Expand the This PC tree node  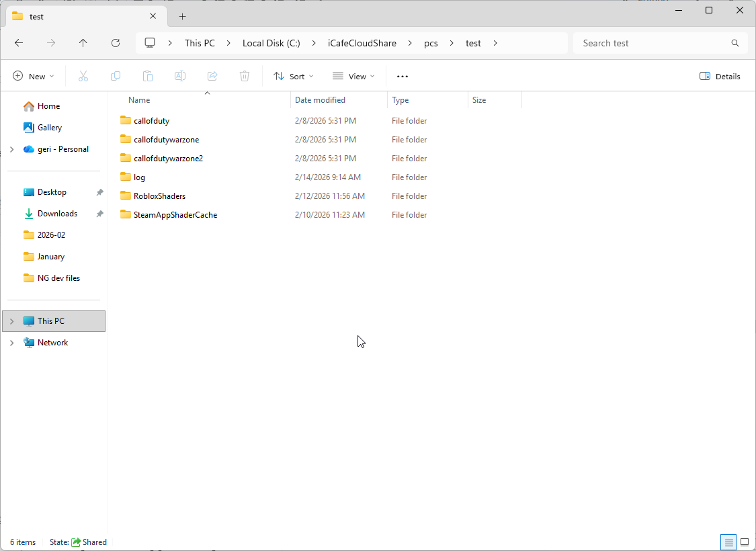pyautogui.click(x=11, y=321)
